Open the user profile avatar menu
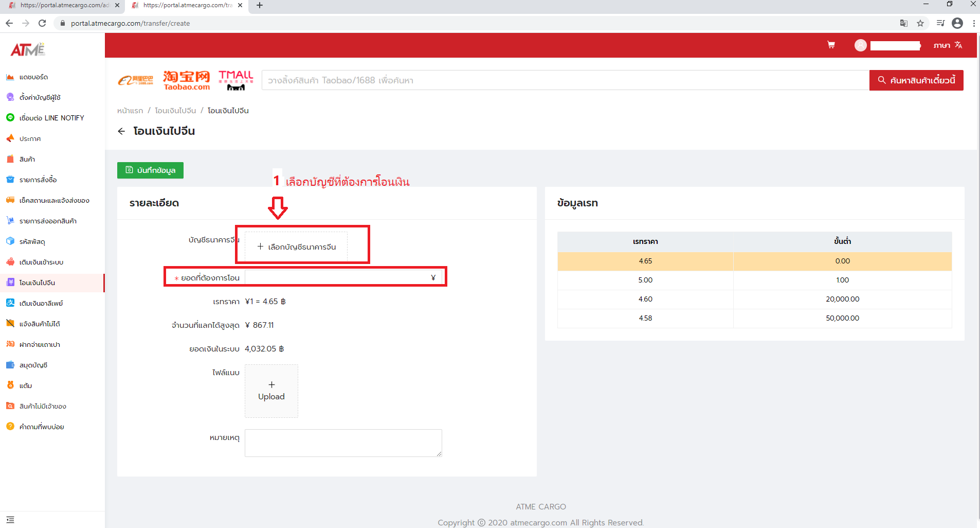Image resolution: width=980 pixels, height=528 pixels. click(x=860, y=45)
